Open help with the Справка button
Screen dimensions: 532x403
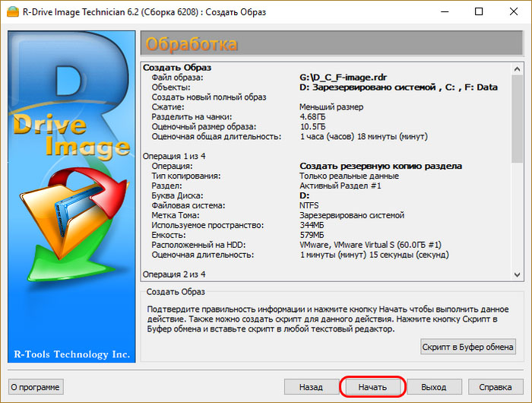click(x=496, y=387)
